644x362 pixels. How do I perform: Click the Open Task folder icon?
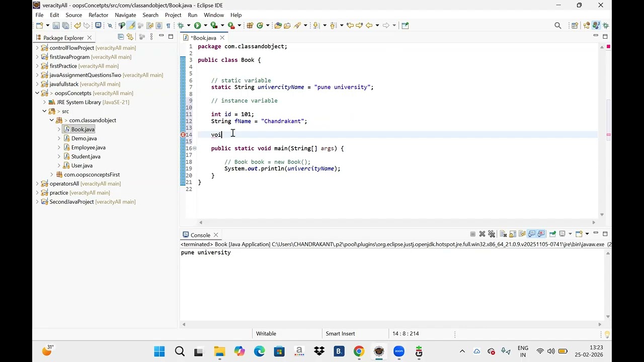[x=287, y=25]
